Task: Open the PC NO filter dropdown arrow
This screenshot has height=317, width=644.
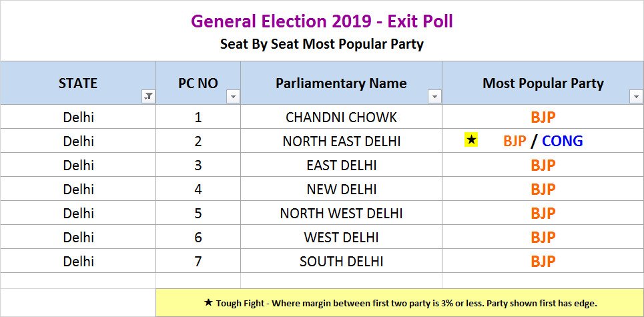Action: click(233, 97)
